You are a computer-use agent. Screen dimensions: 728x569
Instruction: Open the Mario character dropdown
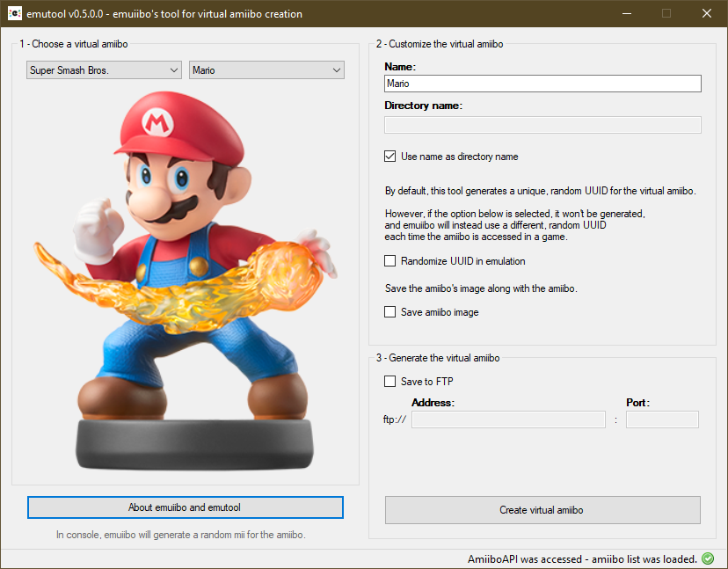266,70
